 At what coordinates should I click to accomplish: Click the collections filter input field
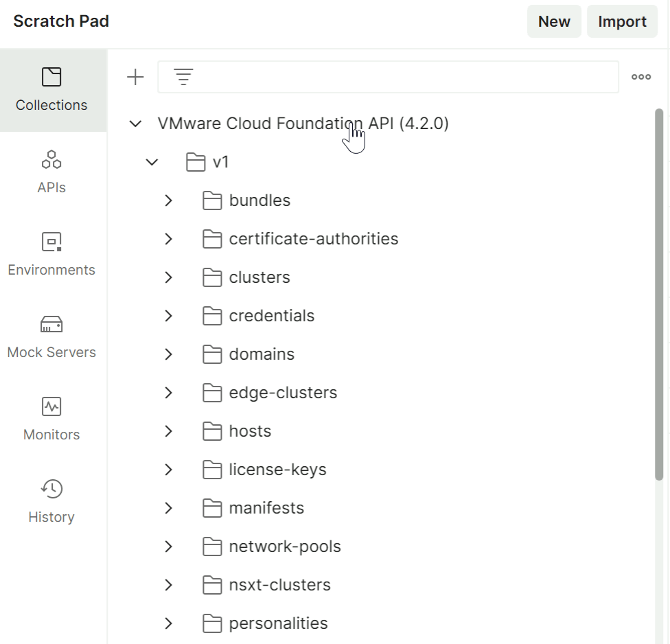pyautogui.click(x=405, y=77)
